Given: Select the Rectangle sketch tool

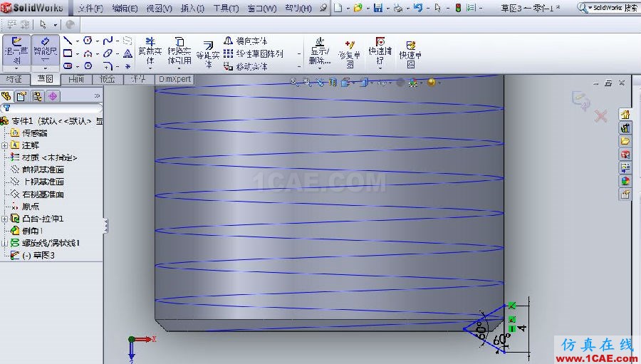Looking at the screenshot, I should (68, 53).
